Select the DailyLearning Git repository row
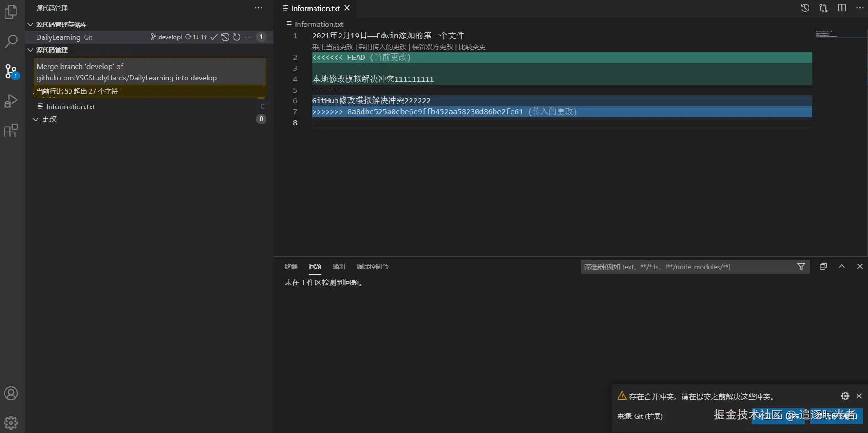 [149, 37]
